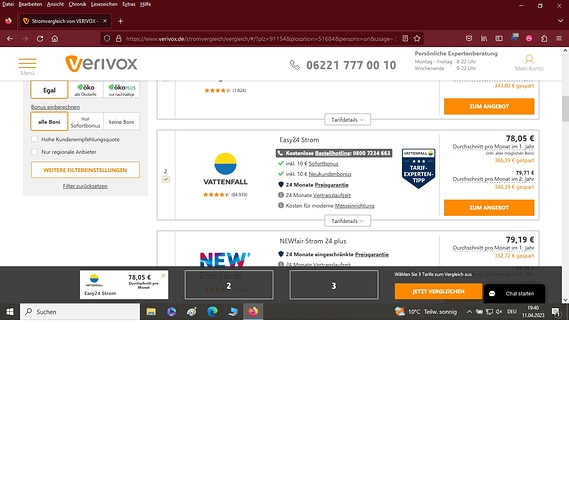Click the Filter zurücksetzen link
The image size is (569, 500).
pyautogui.click(x=85, y=186)
